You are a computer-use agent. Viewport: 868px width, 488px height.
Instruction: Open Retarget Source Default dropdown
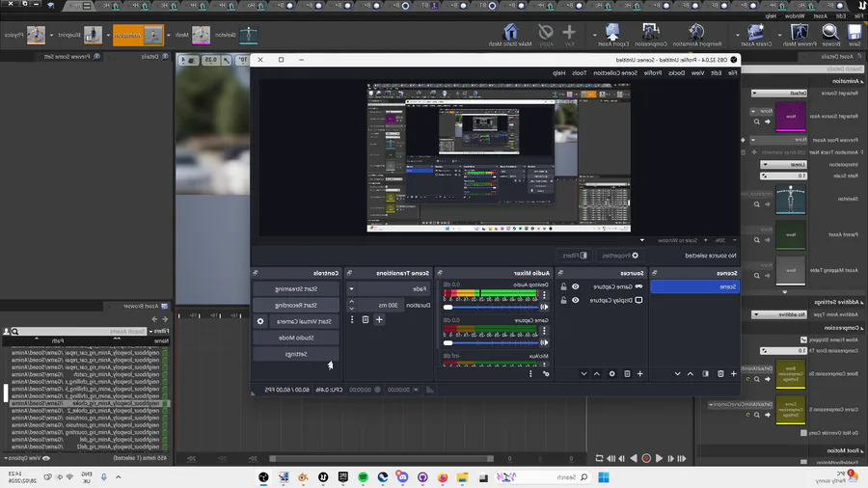tap(779, 93)
